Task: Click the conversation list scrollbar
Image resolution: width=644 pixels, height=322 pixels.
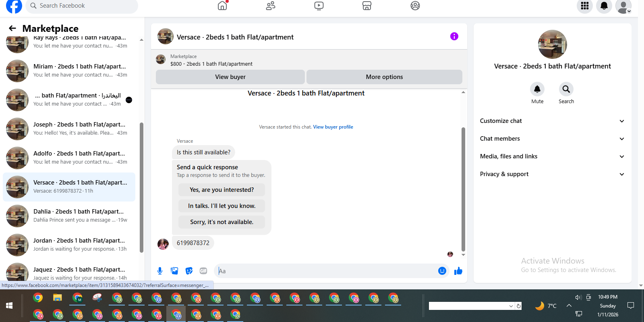Action: tap(141, 187)
